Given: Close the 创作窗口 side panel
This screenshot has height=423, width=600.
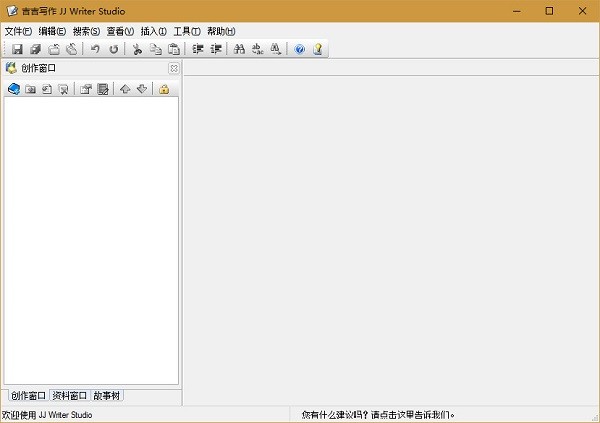Looking at the screenshot, I should 174,68.
